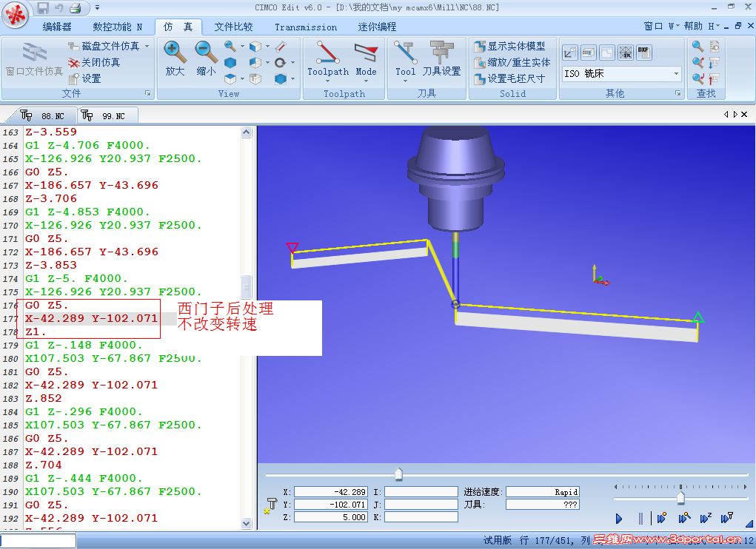Click the scroll tabs left arrow
The width and height of the screenshot is (756, 549).
tap(726, 114)
